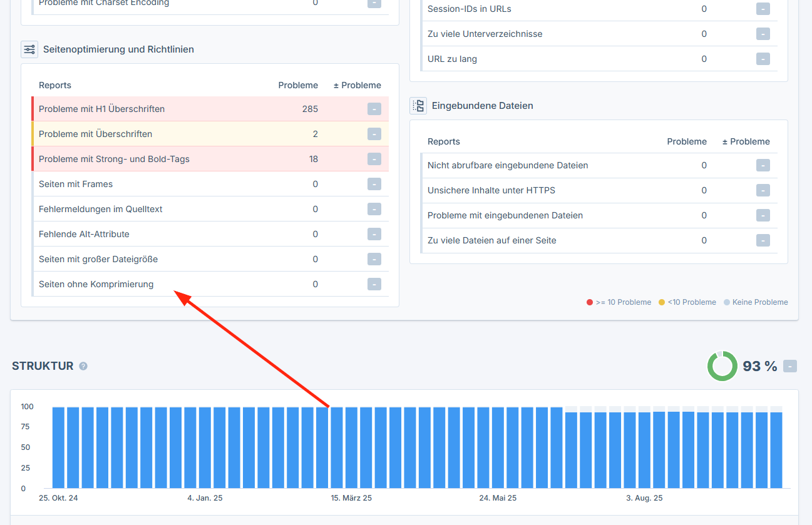Click the Probleme column header in Seitenoptimierung table
The image size is (812, 525).
pyautogui.click(x=298, y=85)
